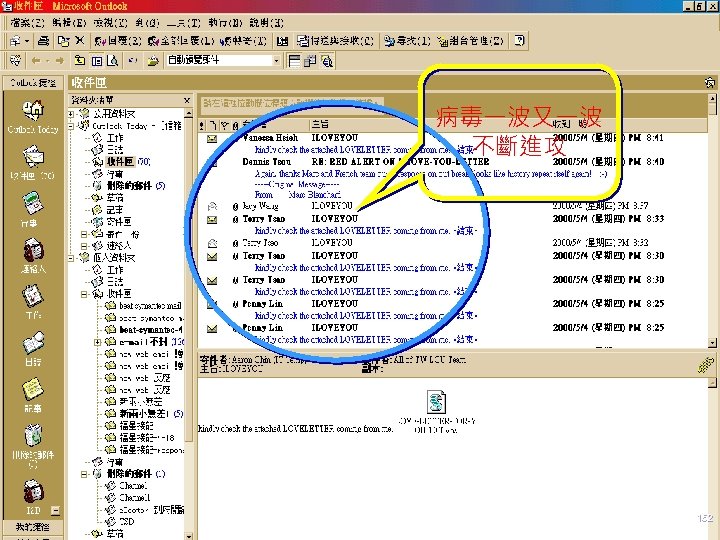720x540 pixels.
Task: Click the 轉寄(W) forward button
Action: click(243, 41)
